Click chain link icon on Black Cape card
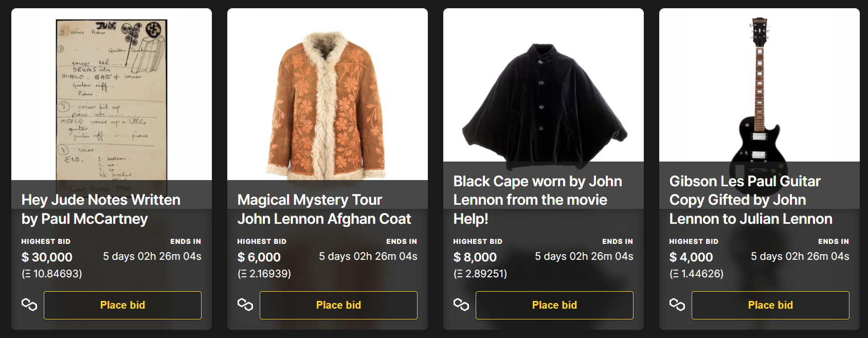 pyautogui.click(x=461, y=305)
